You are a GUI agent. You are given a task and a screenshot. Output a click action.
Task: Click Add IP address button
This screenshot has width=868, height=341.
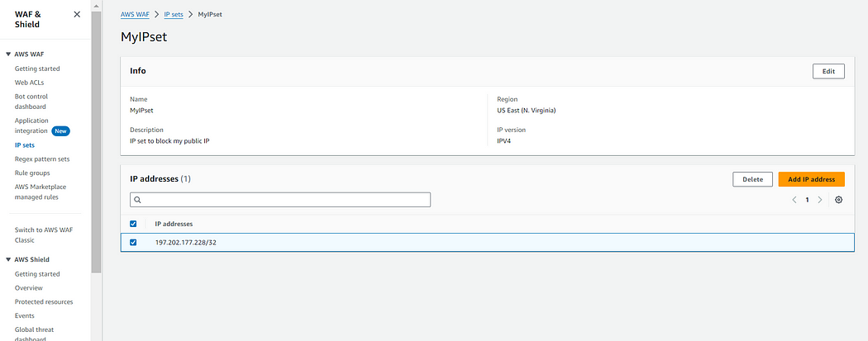coord(811,179)
